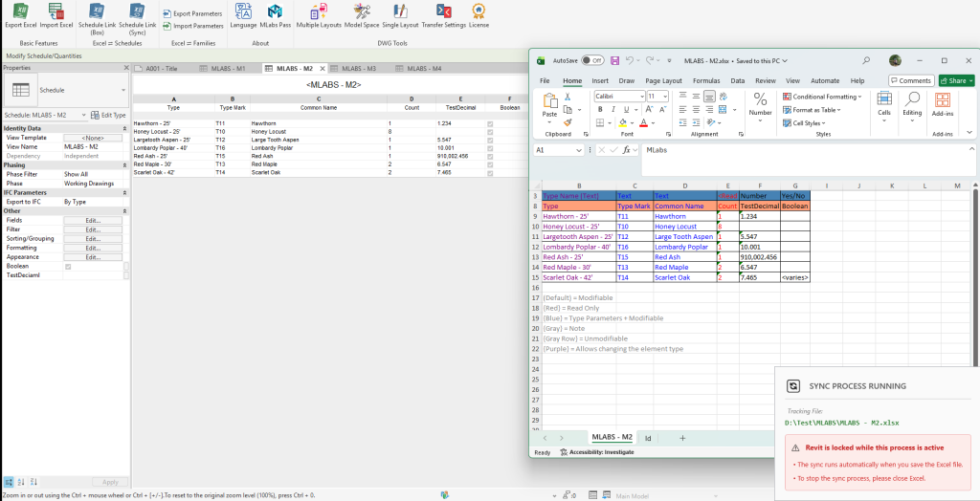Toggle Boolean checkbox in Hawthorn - 25' row

pos(490,123)
